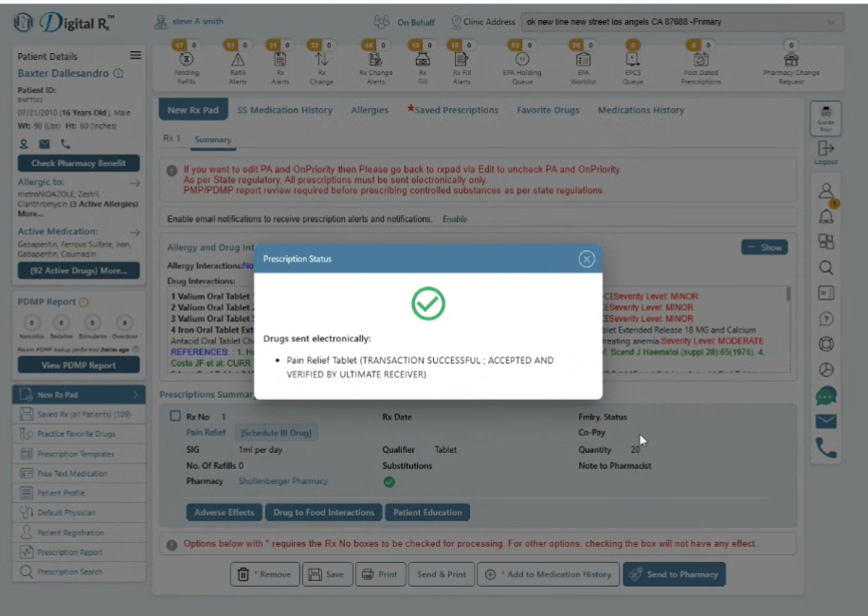Click the View PDMP Report button
Image resolution: width=868 pixels, height=616 pixels.
(x=79, y=365)
